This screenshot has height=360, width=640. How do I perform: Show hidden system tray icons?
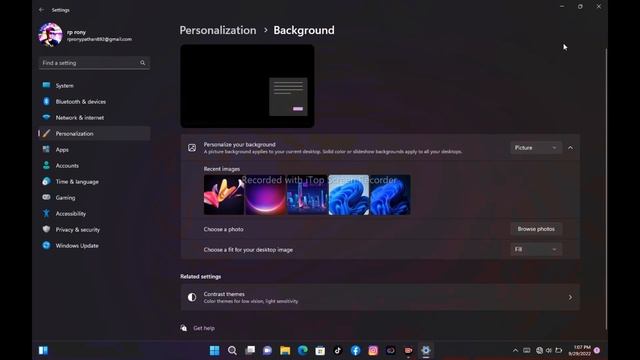pyautogui.click(x=516, y=350)
